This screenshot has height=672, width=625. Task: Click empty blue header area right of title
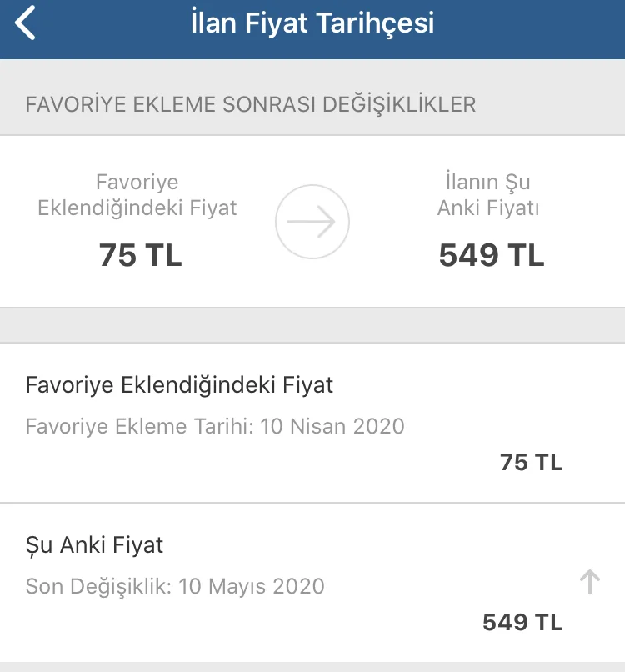pyautogui.click(x=533, y=25)
